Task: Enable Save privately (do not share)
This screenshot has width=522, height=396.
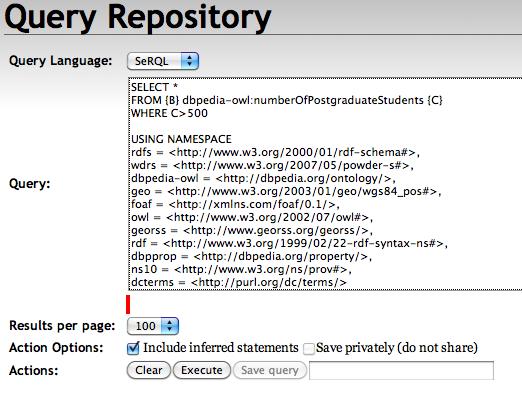Action: tap(308, 349)
